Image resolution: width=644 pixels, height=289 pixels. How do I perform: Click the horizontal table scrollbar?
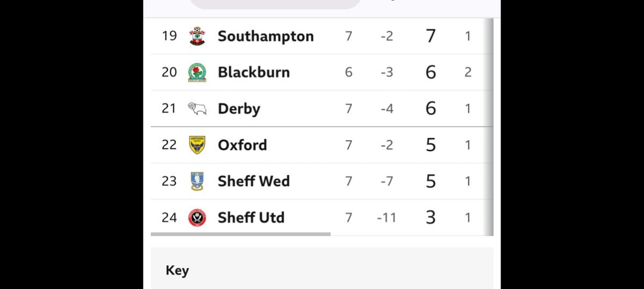click(240, 234)
